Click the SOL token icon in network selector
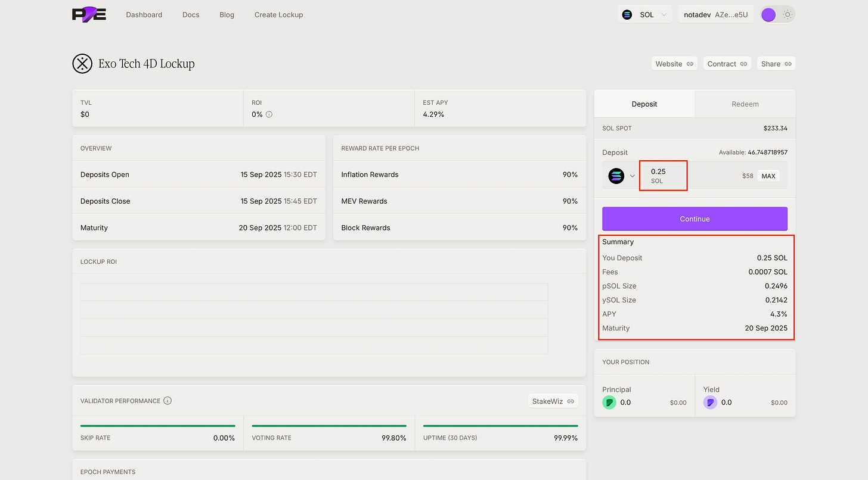 (x=627, y=15)
